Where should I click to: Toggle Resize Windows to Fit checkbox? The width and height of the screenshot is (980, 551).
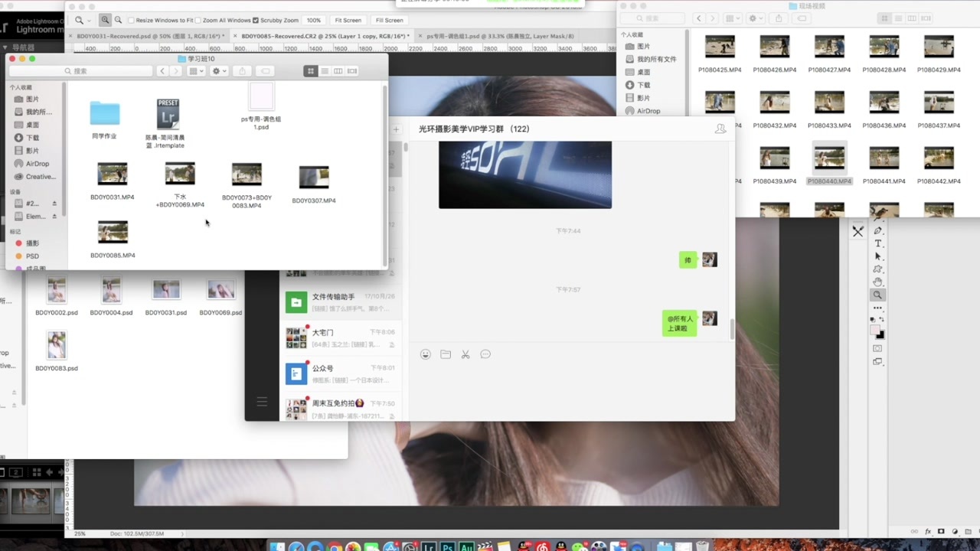[x=130, y=20]
